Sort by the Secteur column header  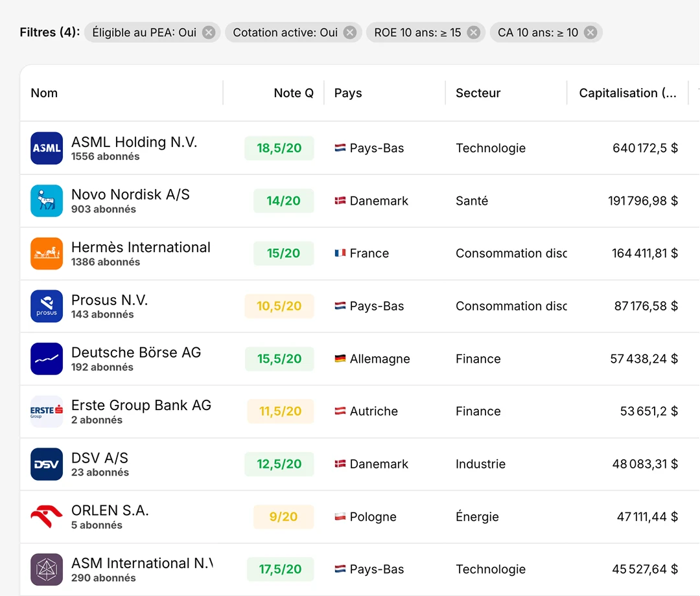478,93
